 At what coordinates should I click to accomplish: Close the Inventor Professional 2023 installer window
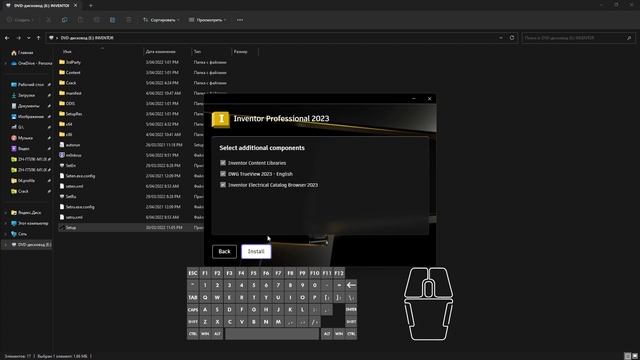pos(429,99)
